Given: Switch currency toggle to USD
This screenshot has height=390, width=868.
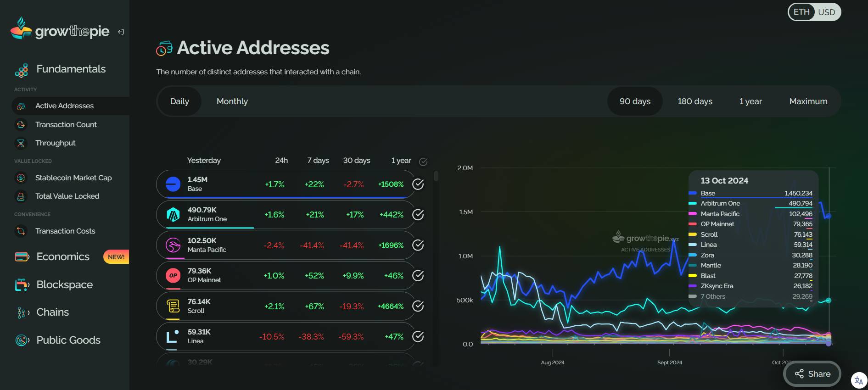Looking at the screenshot, I should pos(826,12).
